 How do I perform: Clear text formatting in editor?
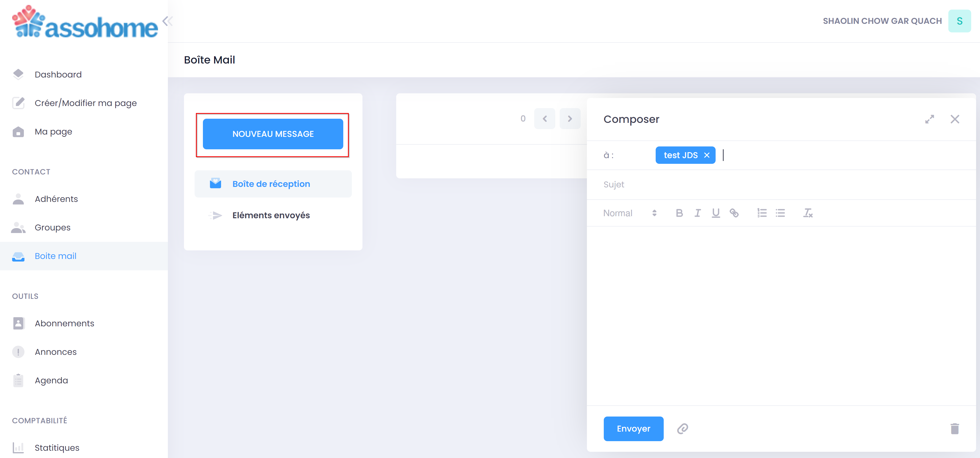click(x=808, y=213)
